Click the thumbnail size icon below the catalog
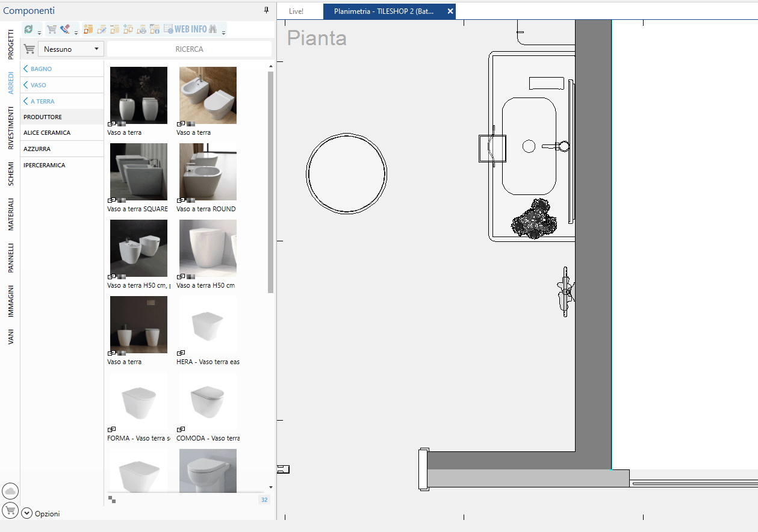 point(112,499)
